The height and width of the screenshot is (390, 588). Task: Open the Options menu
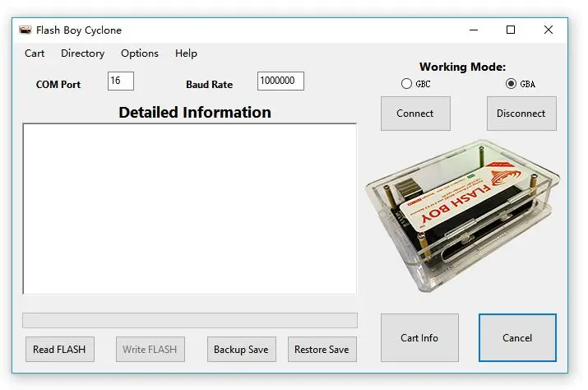pyautogui.click(x=140, y=53)
